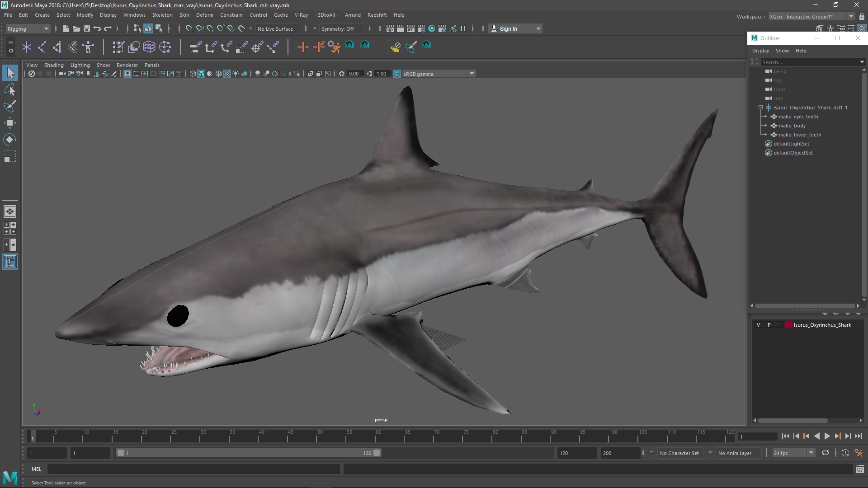Click the Parent Constraint shelf icon
Screen dimensions: 868x488
pyautogui.click(x=195, y=47)
